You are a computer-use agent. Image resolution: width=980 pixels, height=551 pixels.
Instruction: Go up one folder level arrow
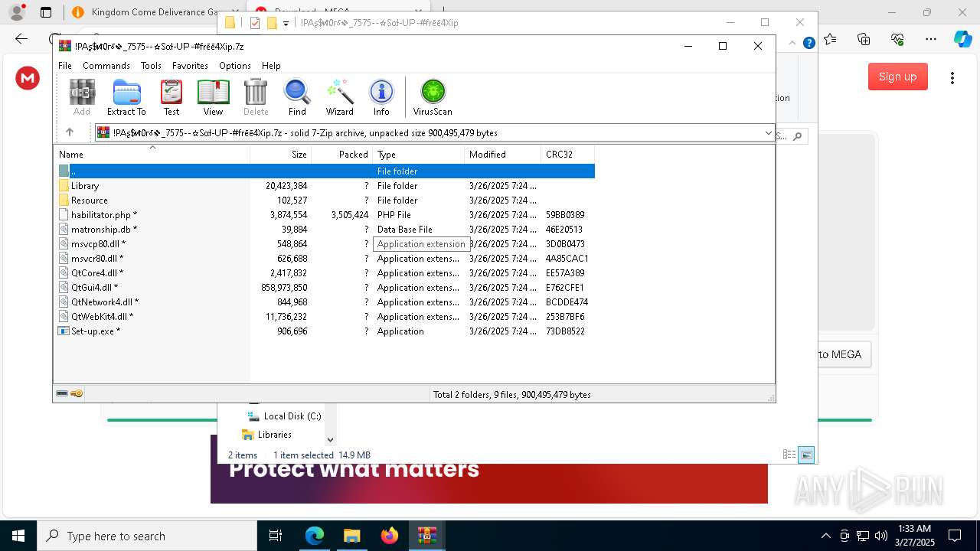(70, 132)
